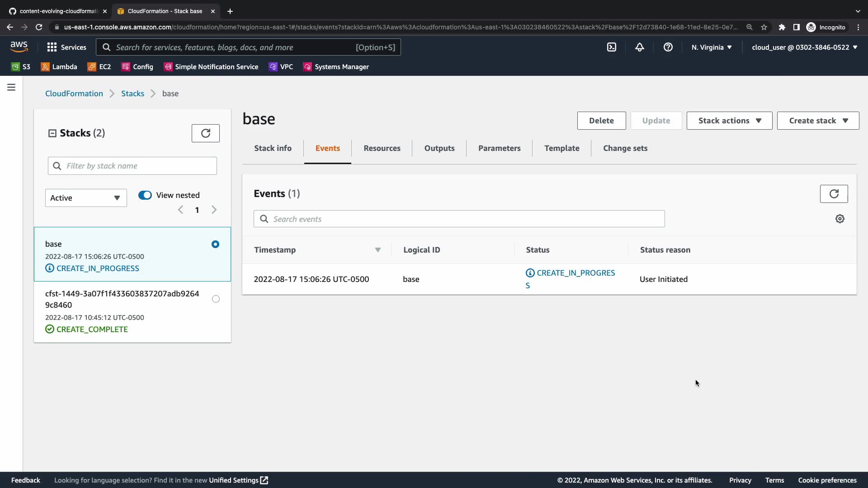Toggle the View nested switch

145,195
